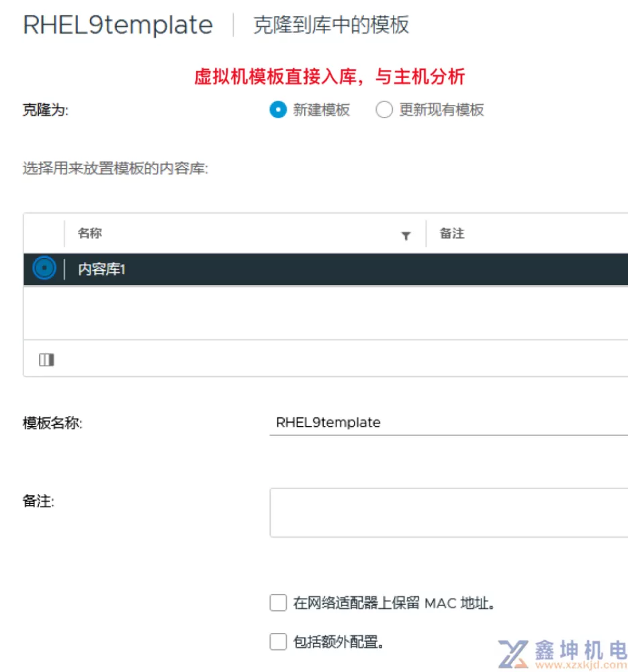Open the column chooser icon below table
Screen dimensions: 628x672
coord(47,360)
